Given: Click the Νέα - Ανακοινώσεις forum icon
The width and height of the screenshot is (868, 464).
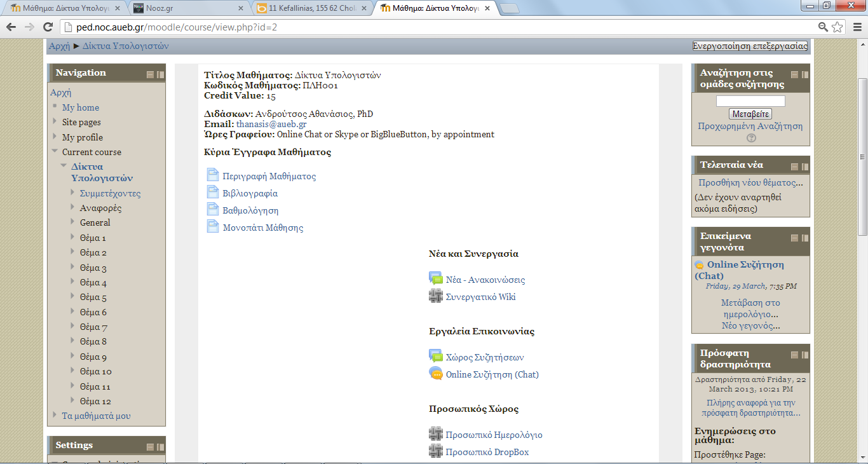Looking at the screenshot, I should pos(435,279).
